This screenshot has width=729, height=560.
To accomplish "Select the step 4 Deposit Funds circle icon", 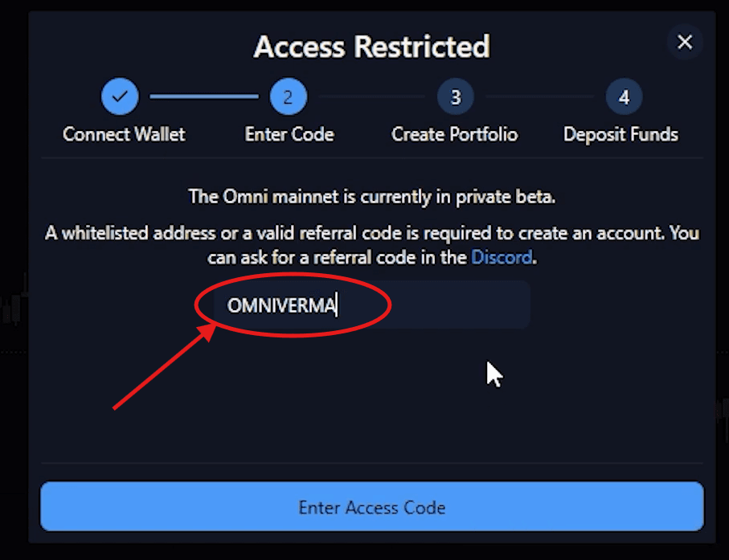I will (x=623, y=96).
